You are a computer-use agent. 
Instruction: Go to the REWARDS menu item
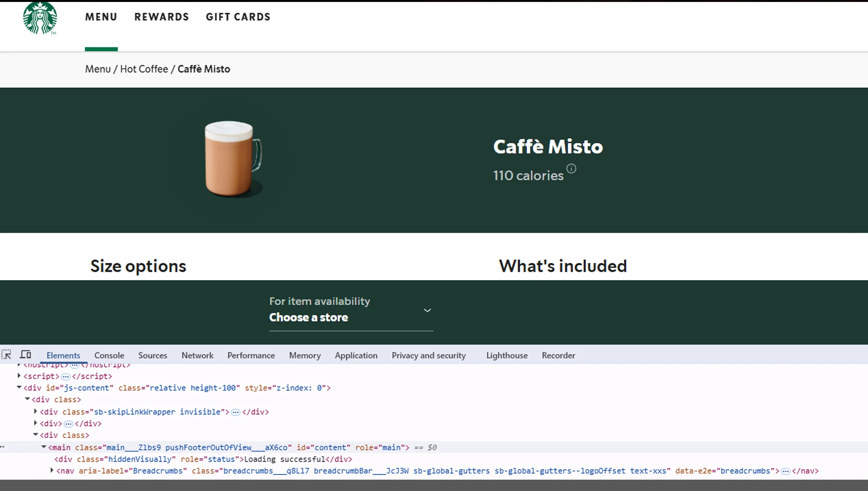coord(162,17)
